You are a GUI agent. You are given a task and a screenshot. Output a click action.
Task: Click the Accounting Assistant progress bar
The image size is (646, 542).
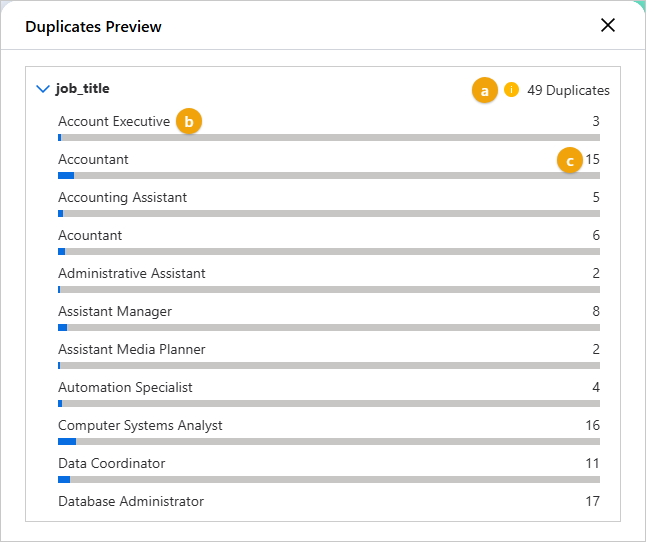tap(329, 213)
